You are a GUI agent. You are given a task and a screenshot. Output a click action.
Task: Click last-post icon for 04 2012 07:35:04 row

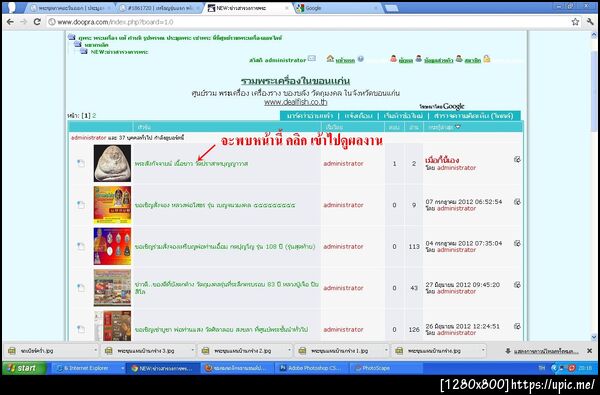pyautogui.click(x=517, y=243)
